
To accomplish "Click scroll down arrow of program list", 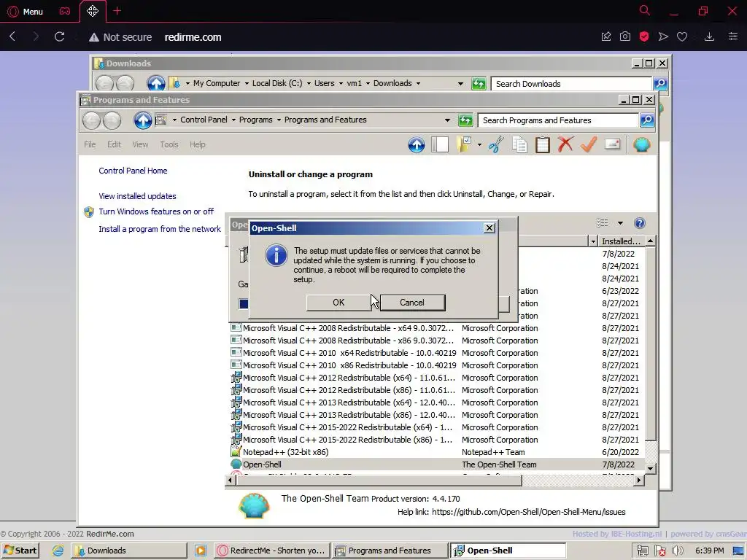I will [650, 469].
